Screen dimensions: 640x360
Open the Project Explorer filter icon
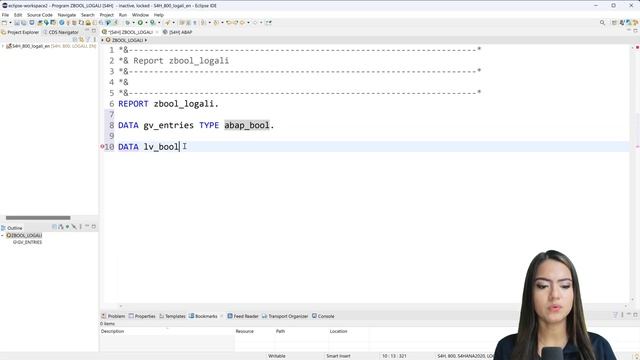point(88,40)
